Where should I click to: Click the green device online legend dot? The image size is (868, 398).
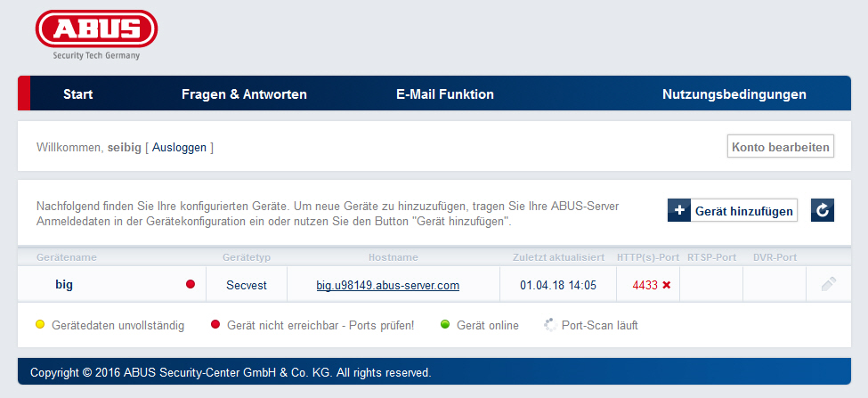point(445,325)
